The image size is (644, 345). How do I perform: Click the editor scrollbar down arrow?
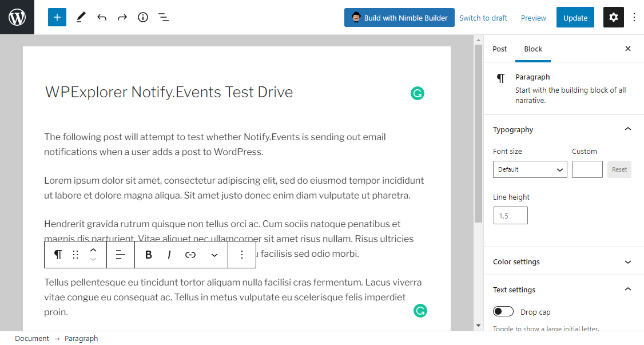pyautogui.click(x=478, y=326)
